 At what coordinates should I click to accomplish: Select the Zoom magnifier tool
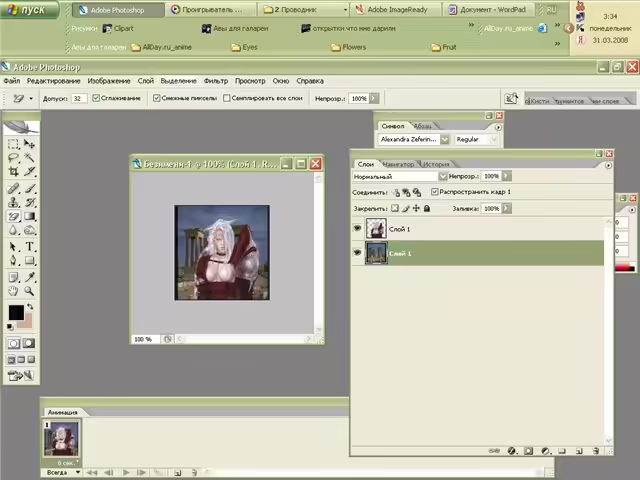(x=29, y=291)
